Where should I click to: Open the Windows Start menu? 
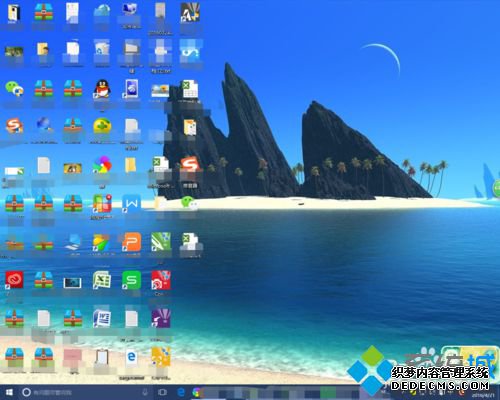click(9, 392)
